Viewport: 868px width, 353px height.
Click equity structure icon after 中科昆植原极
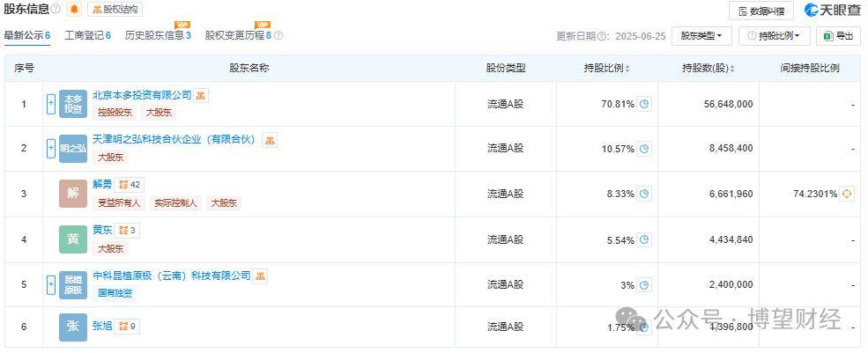260,276
